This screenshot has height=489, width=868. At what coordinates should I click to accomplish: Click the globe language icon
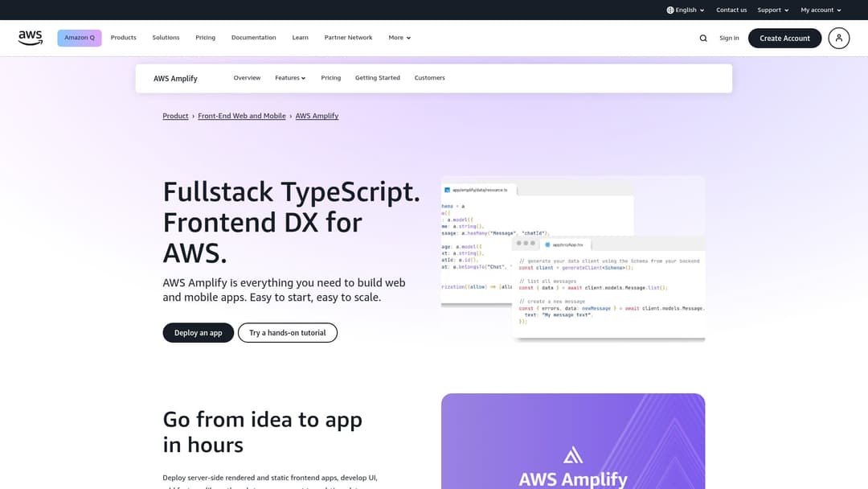pyautogui.click(x=670, y=10)
